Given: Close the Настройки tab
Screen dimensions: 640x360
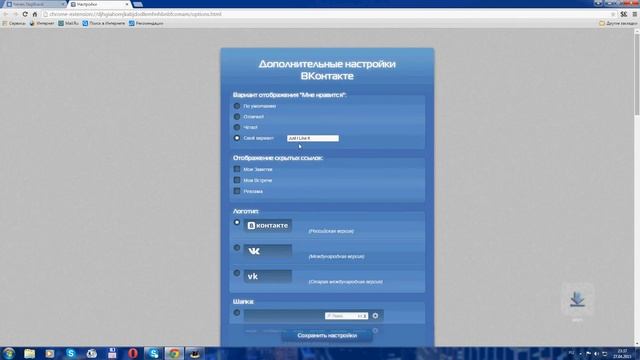Looking at the screenshot, I should (127, 4).
